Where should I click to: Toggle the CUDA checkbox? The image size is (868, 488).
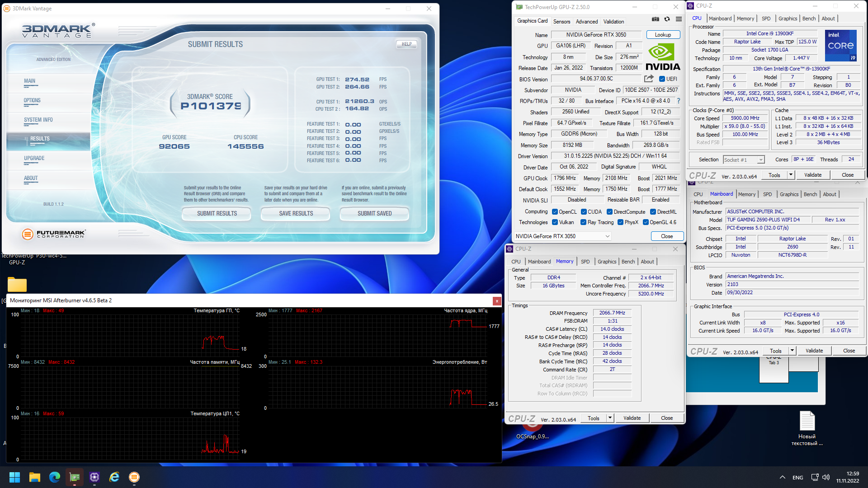click(584, 212)
